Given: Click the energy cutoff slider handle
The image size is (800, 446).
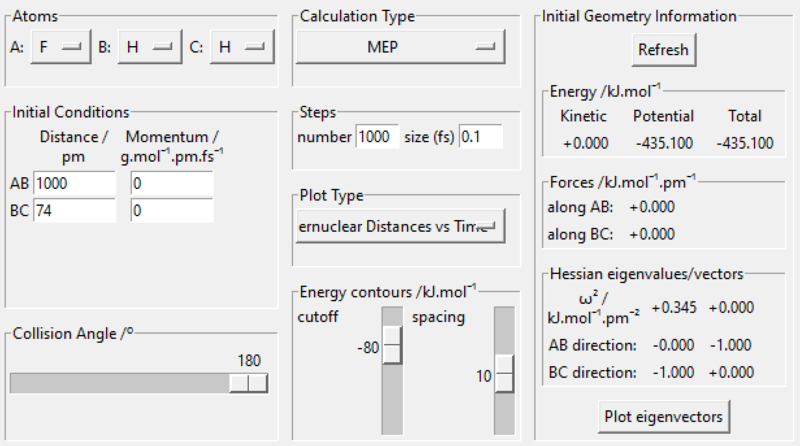Looking at the screenshot, I should click(x=392, y=347).
